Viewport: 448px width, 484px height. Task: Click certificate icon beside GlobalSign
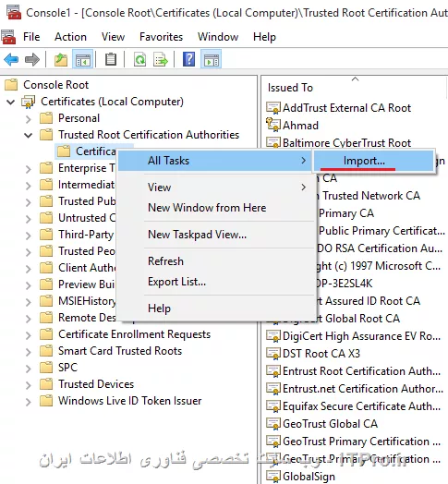coord(273,476)
